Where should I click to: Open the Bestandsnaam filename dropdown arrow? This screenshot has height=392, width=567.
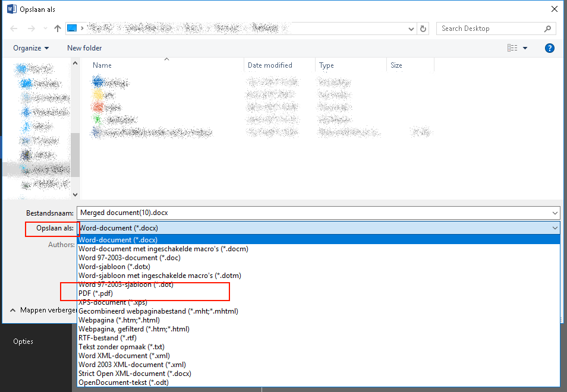[555, 213]
